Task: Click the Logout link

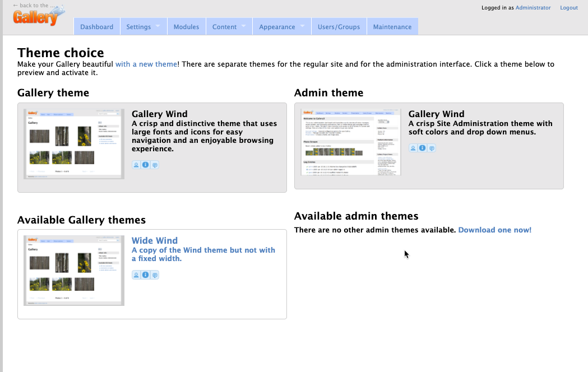Action: click(x=569, y=7)
